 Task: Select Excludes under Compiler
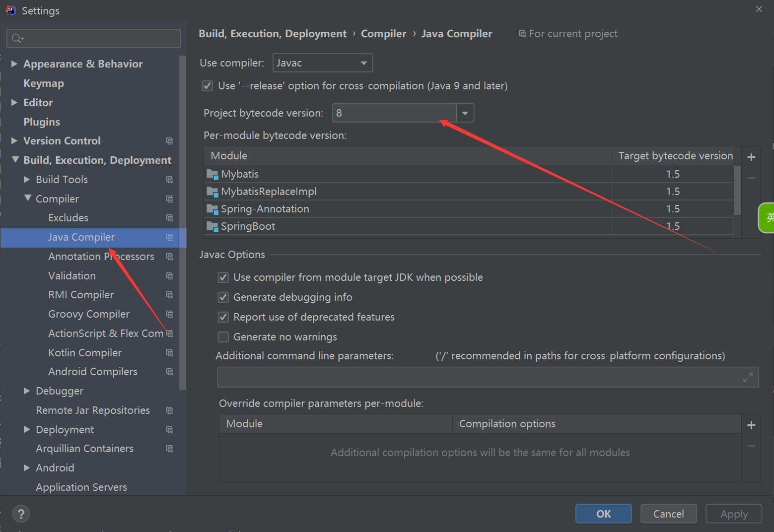point(68,218)
